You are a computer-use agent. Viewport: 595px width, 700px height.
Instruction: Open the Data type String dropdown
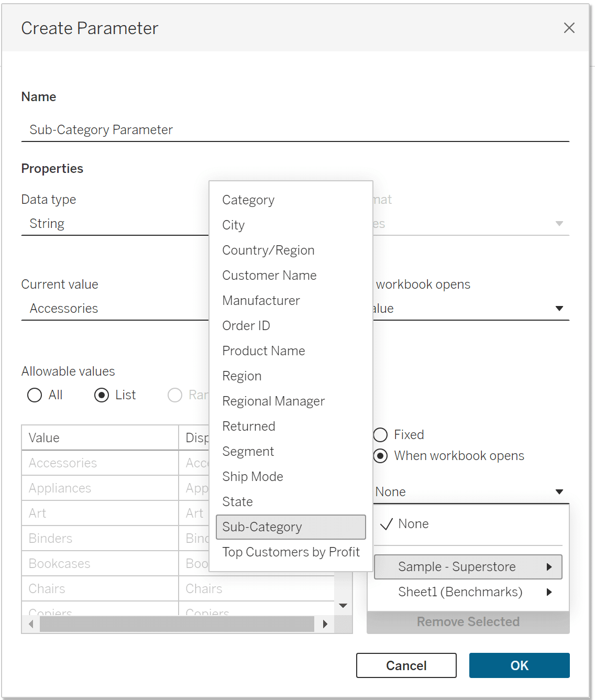tap(115, 224)
